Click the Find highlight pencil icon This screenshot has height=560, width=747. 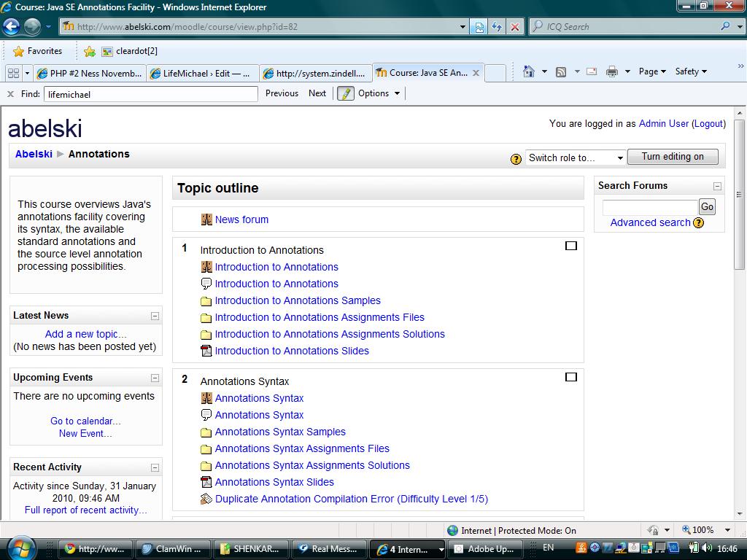[346, 93]
